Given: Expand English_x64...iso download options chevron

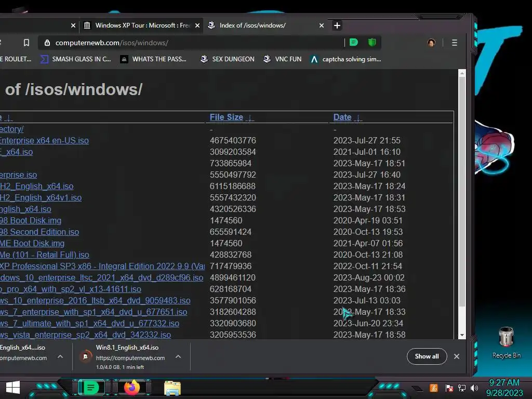Looking at the screenshot, I should (x=60, y=356).
